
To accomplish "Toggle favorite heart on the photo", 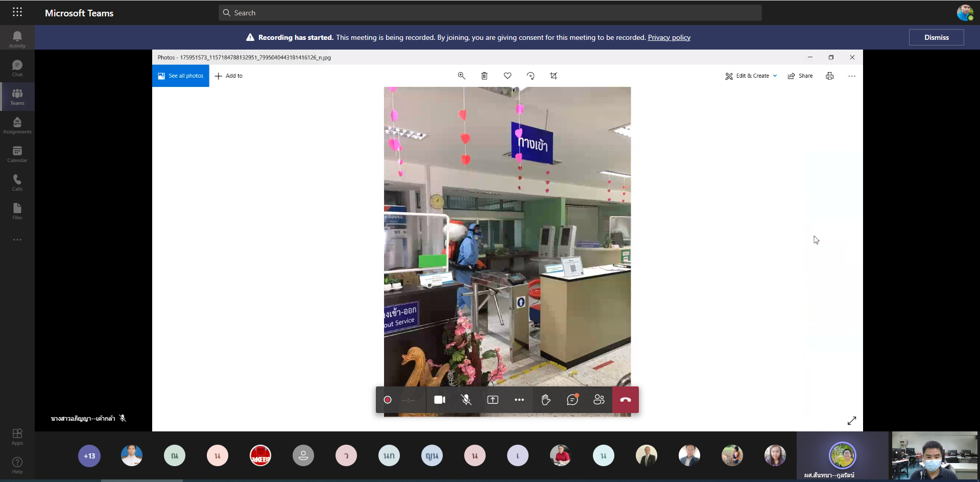I will click(507, 76).
